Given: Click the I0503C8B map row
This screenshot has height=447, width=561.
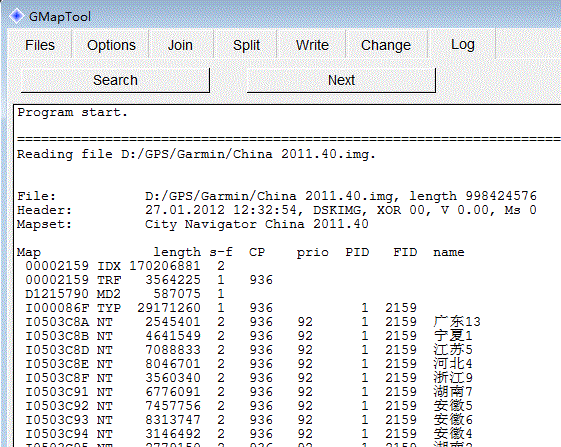Looking at the screenshot, I should 249,336.
